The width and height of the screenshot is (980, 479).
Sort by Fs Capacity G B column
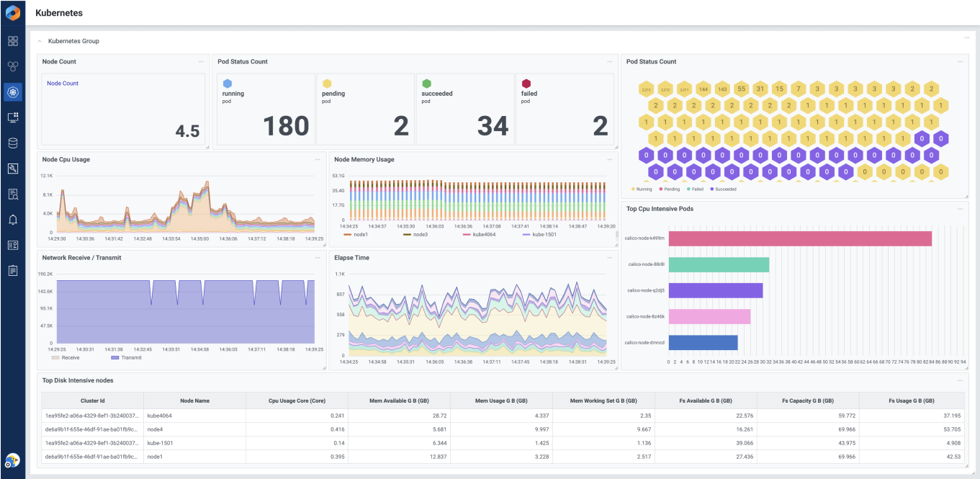[x=808, y=400]
